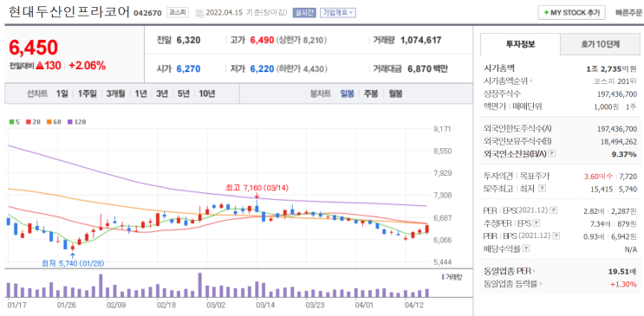
Task: Expand the 동일업종 PER arrow link
Action: pos(510,271)
